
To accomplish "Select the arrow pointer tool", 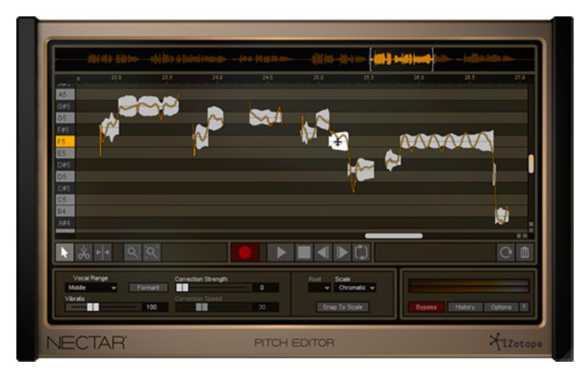I will pyautogui.click(x=65, y=252).
